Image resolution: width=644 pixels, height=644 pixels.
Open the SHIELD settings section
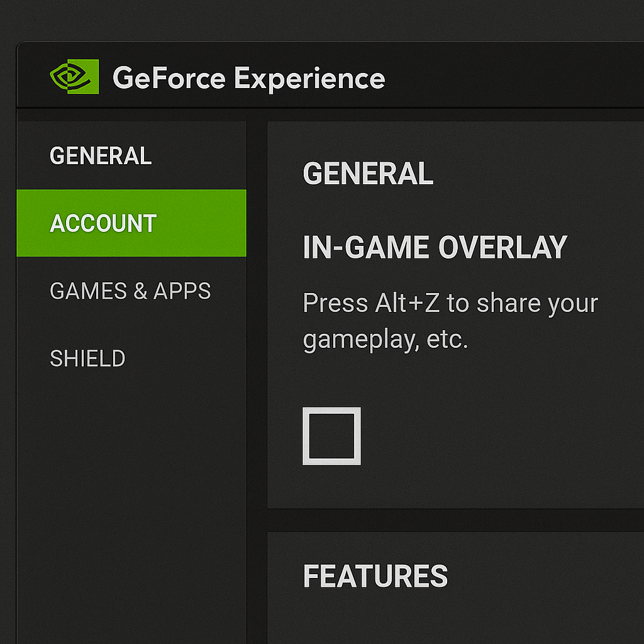(87, 358)
